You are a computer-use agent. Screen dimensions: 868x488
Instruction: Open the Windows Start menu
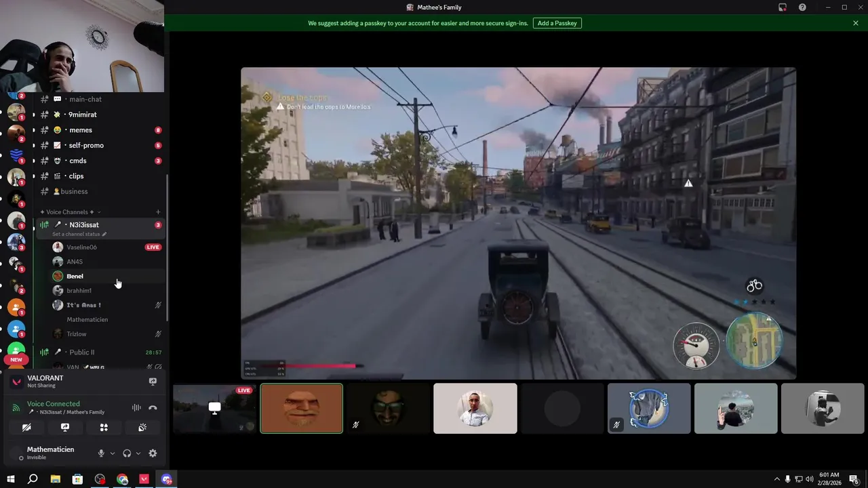click(11, 479)
